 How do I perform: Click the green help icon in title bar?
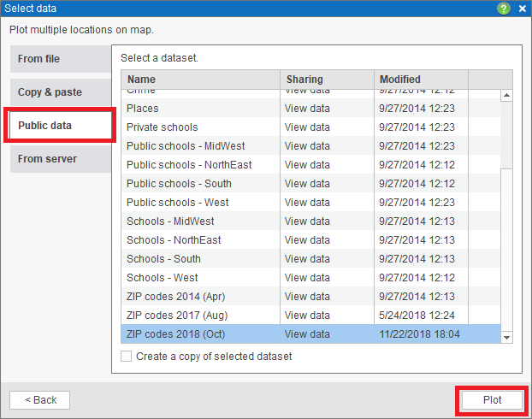point(504,9)
